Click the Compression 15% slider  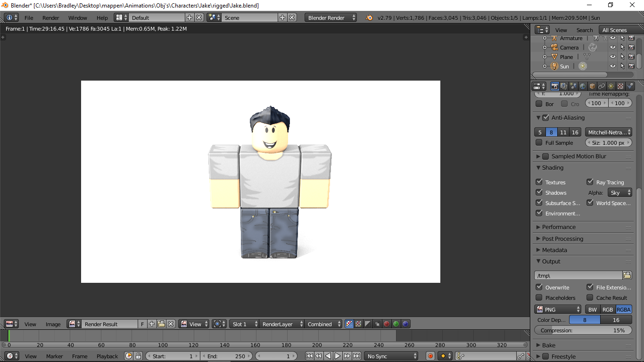tap(583, 330)
